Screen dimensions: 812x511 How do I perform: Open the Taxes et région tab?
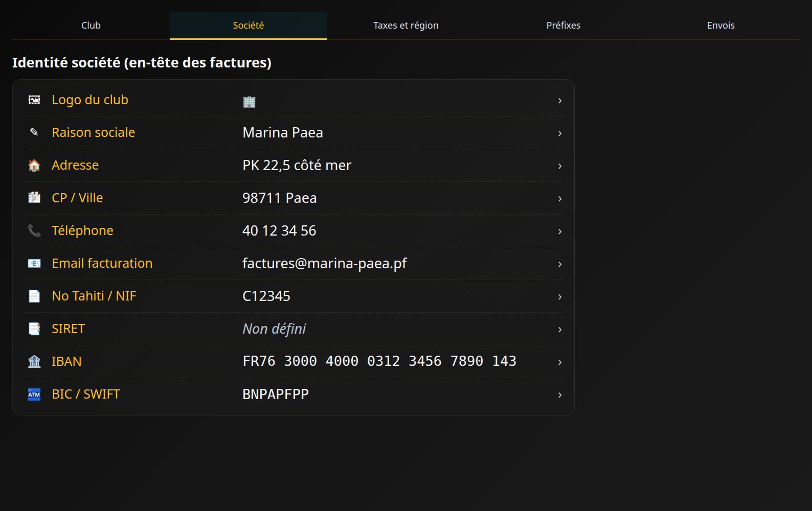(406, 26)
